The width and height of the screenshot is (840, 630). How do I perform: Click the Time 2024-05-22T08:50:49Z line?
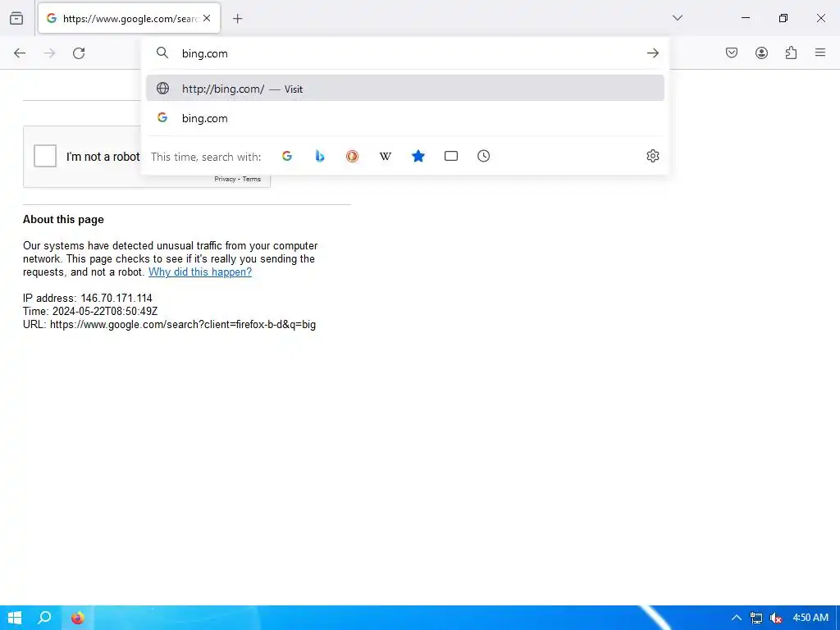[x=90, y=311]
